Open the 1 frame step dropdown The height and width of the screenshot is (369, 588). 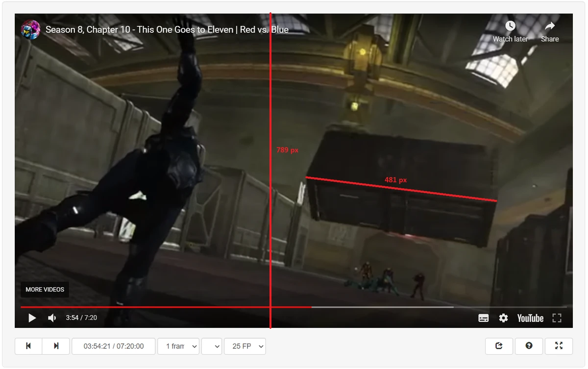178,346
